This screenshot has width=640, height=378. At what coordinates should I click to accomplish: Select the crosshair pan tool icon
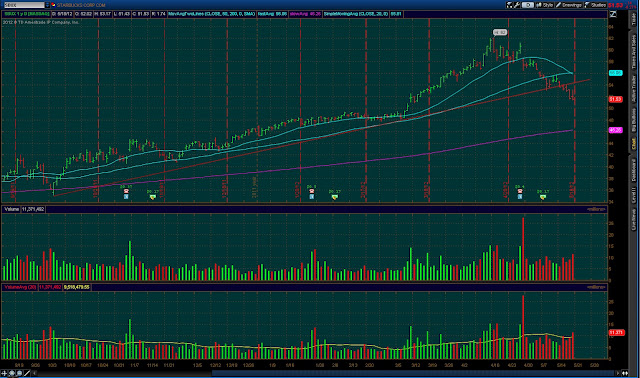[x=4, y=373]
